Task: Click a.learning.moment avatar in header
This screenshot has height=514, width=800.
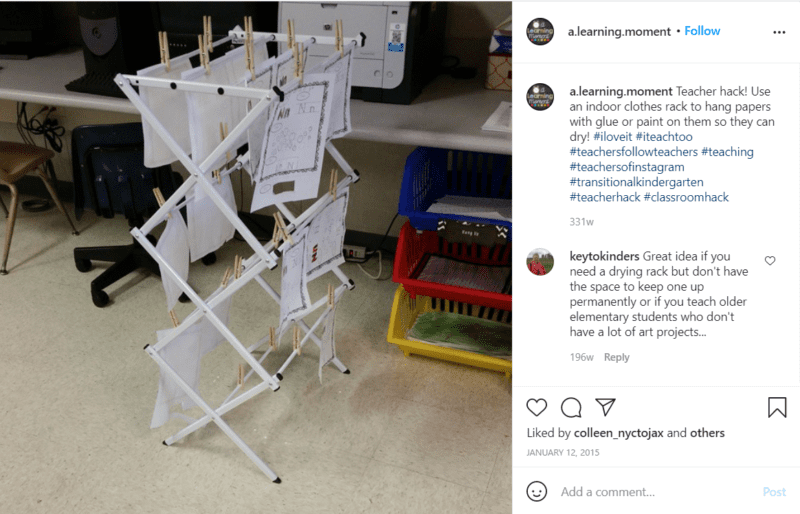Action: coord(540,32)
